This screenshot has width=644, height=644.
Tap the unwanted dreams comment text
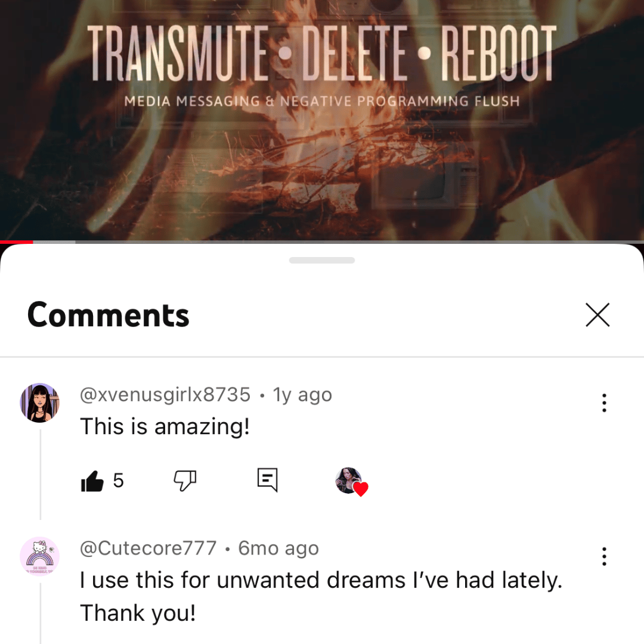click(x=321, y=596)
